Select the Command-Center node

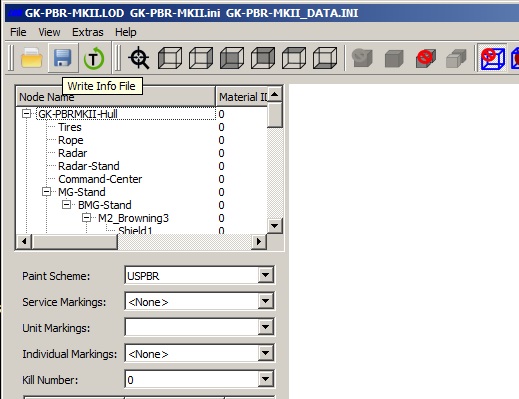click(100, 179)
